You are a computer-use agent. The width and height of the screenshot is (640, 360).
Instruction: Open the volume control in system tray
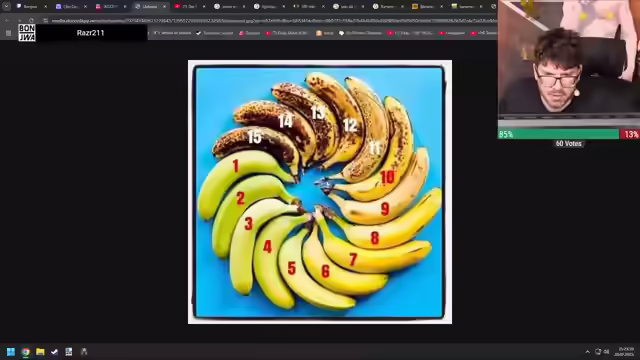coord(607,351)
